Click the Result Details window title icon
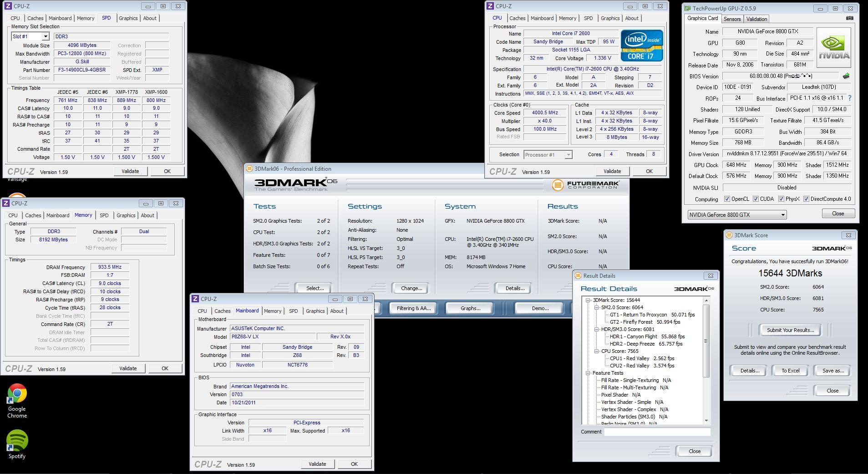The height and width of the screenshot is (474, 868). [x=578, y=275]
